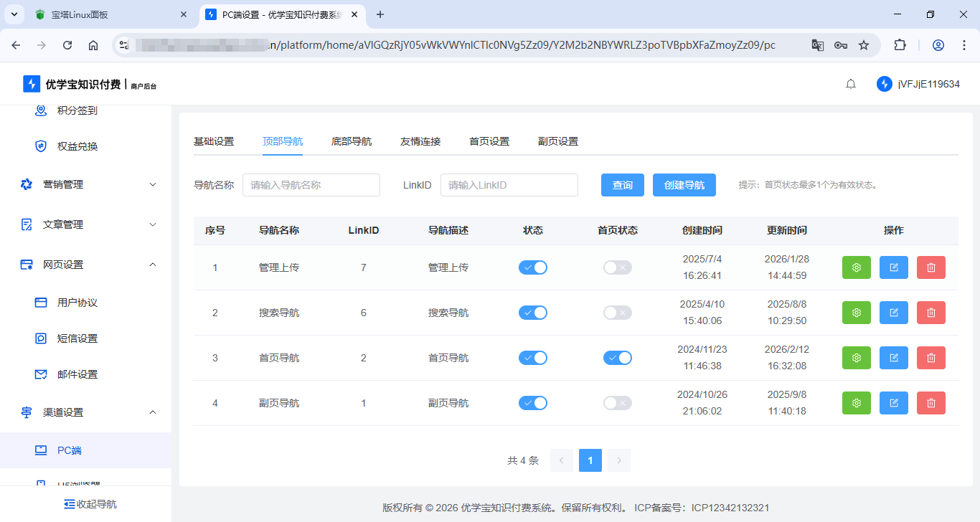
Task: Switch to the 底部导航 tab
Action: click(352, 141)
